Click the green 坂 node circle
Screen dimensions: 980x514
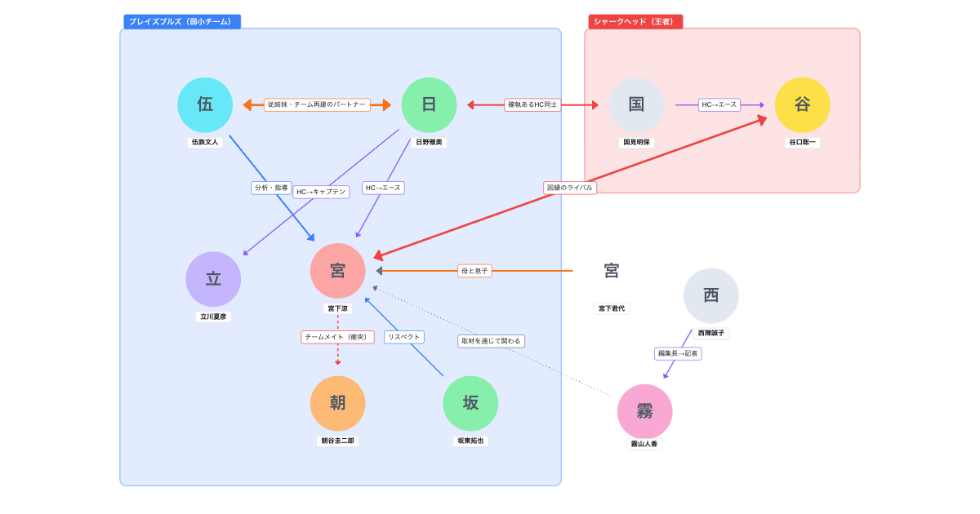(x=470, y=403)
